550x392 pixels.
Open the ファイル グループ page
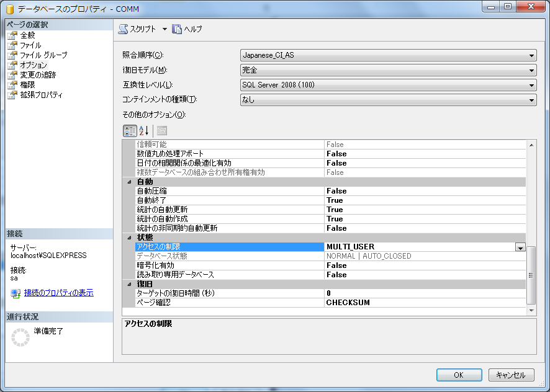pos(43,55)
